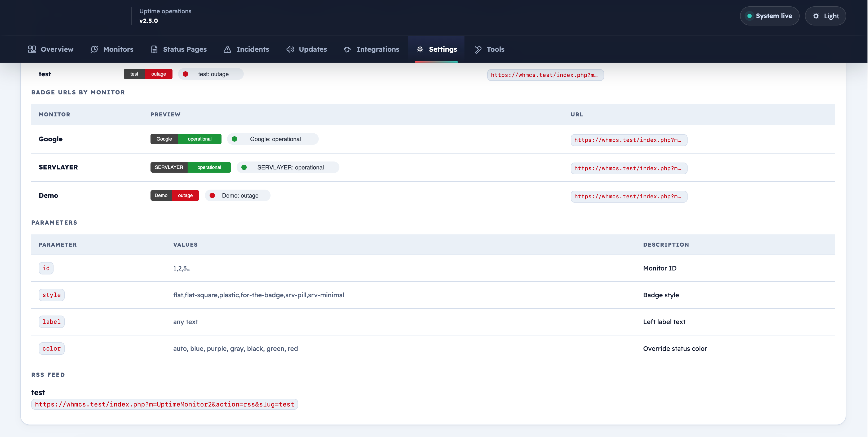Viewport: 868px width, 437px height.
Task: Click the Status Pages document icon
Action: [154, 49]
